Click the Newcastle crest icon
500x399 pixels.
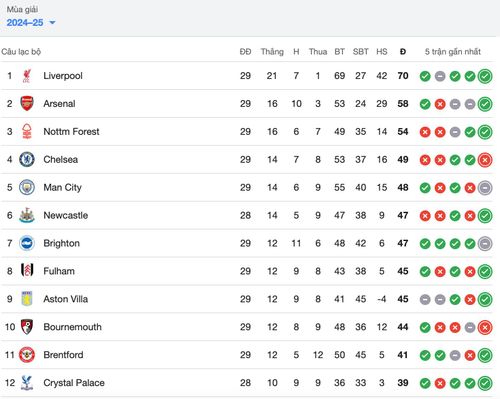coord(27,215)
